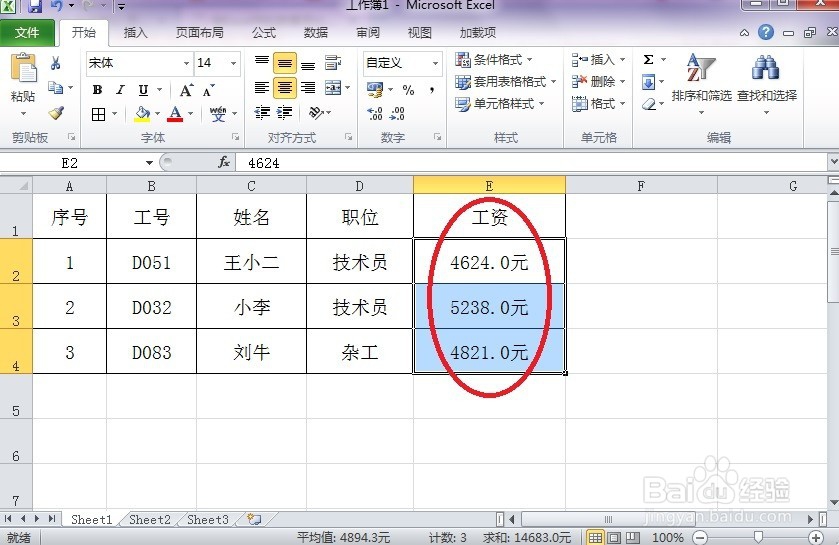Click the Clear eraser icon
The height and width of the screenshot is (545, 839).
click(649, 104)
